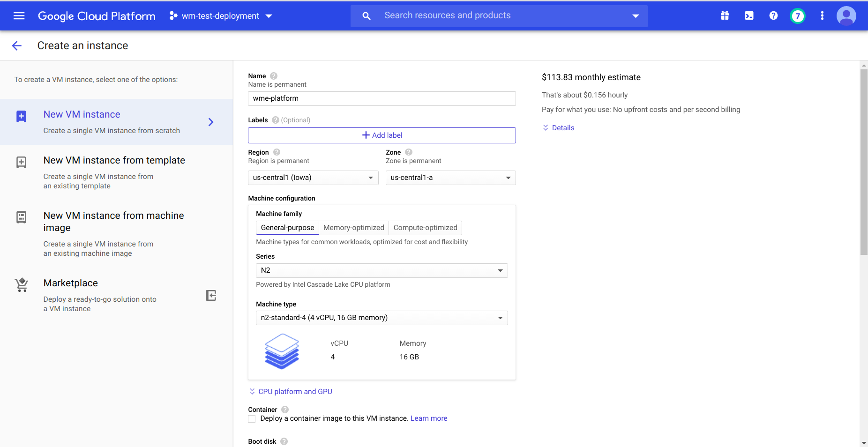Click the user account avatar
The width and height of the screenshot is (868, 447).
[x=846, y=16]
